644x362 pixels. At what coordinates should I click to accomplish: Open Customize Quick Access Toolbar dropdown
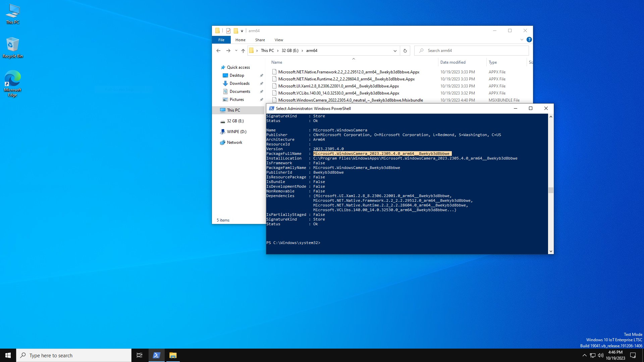pos(242,31)
